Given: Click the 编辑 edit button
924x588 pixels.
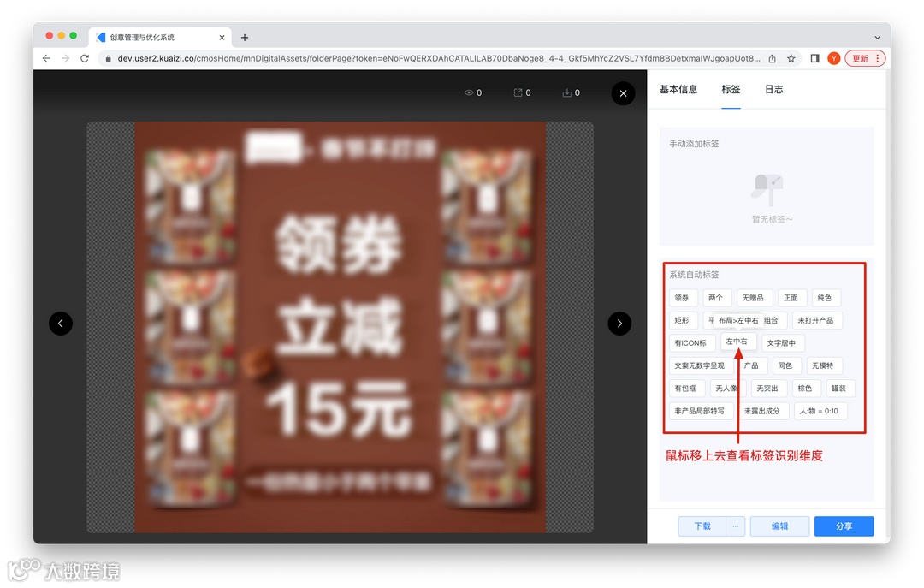Looking at the screenshot, I should point(779,526).
